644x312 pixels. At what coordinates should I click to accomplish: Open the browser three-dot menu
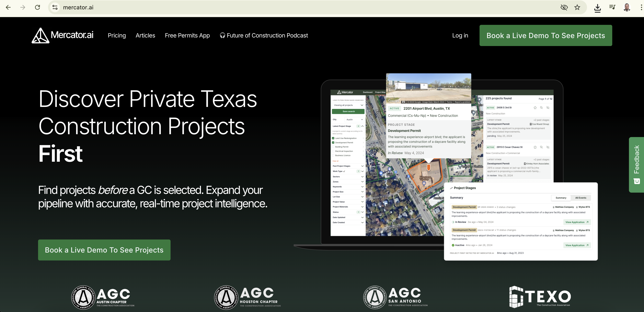[641, 7]
